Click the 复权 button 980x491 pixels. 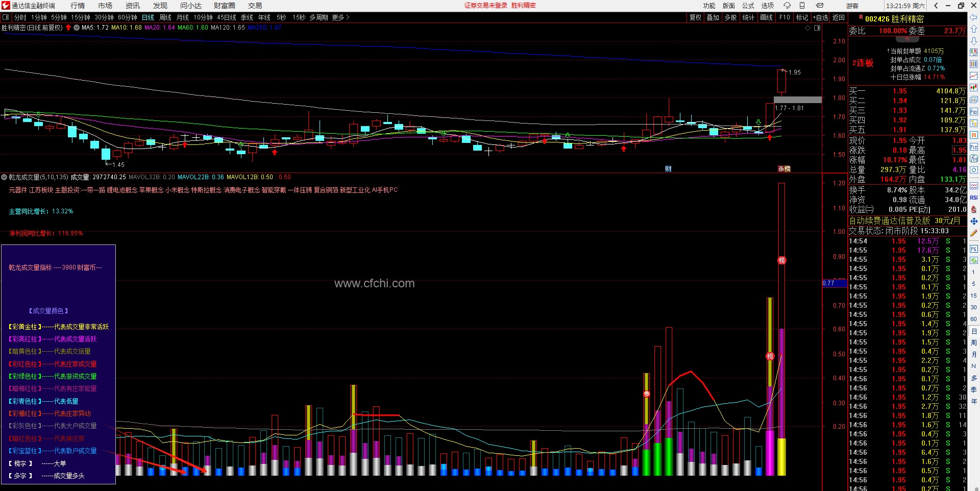point(696,17)
